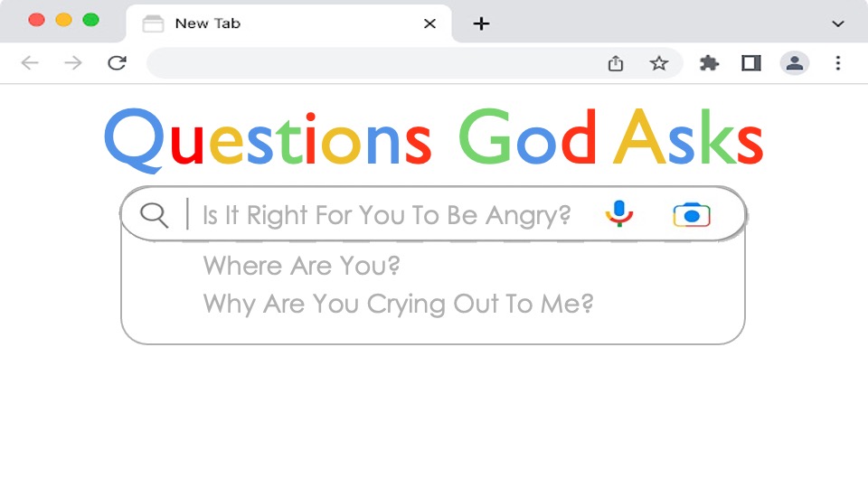Click the forward navigation arrow
This screenshot has height=488, width=868.
pyautogui.click(x=73, y=63)
